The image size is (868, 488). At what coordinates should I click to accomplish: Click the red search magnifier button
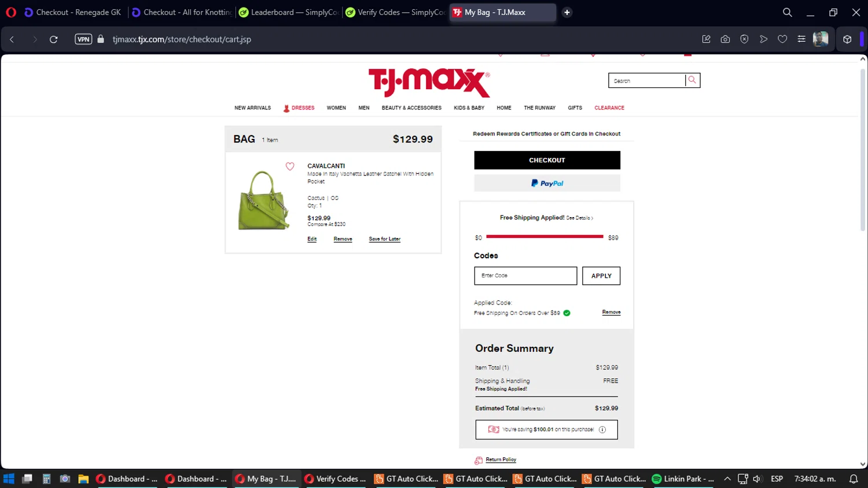click(692, 80)
